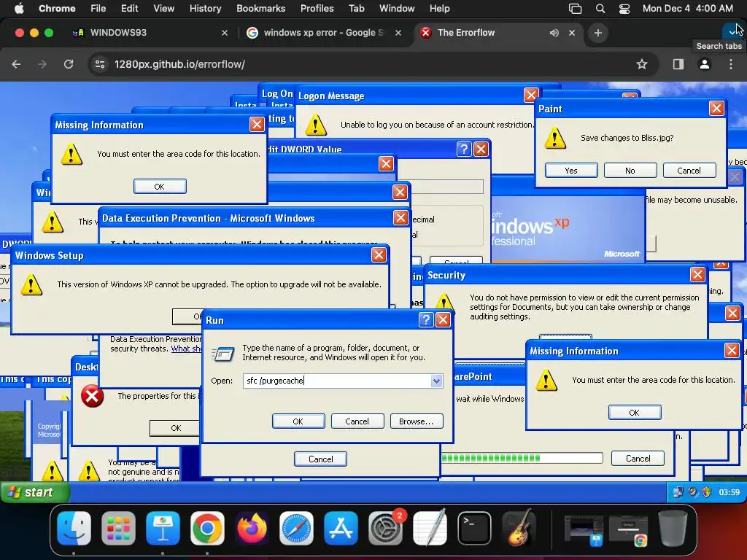
Task: Mute the Errorflow tab audio icon
Action: [554, 33]
